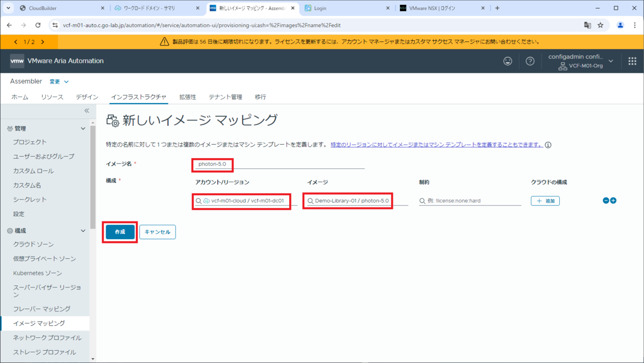Close the Login browser tab
This screenshot has height=363, width=644.
387,8
